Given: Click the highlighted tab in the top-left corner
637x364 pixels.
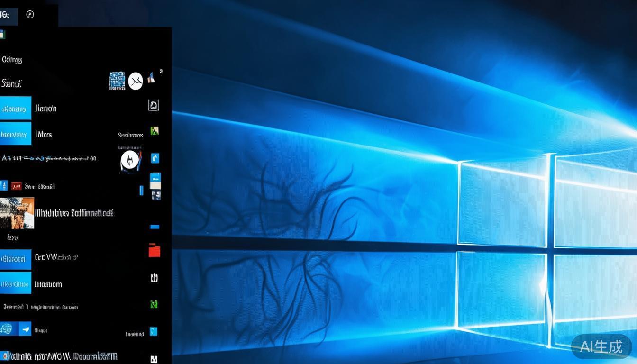Looking at the screenshot, I should (x=9, y=15).
